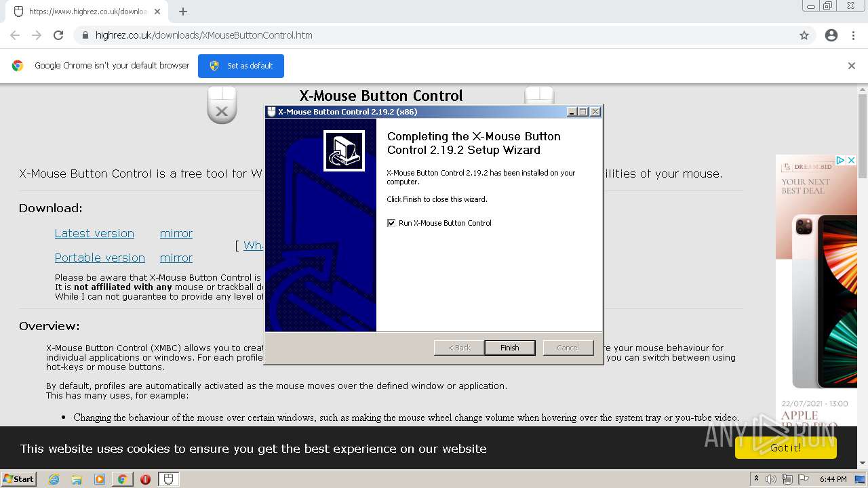The height and width of the screenshot is (488, 868).
Task: Click the installer's title bar icon
Action: [x=271, y=112]
